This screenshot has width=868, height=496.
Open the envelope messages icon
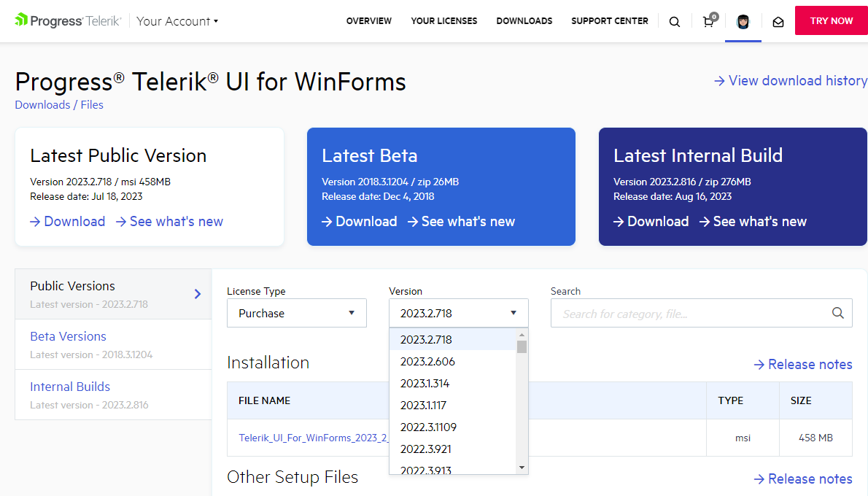pyautogui.click(x=778, y=22)
